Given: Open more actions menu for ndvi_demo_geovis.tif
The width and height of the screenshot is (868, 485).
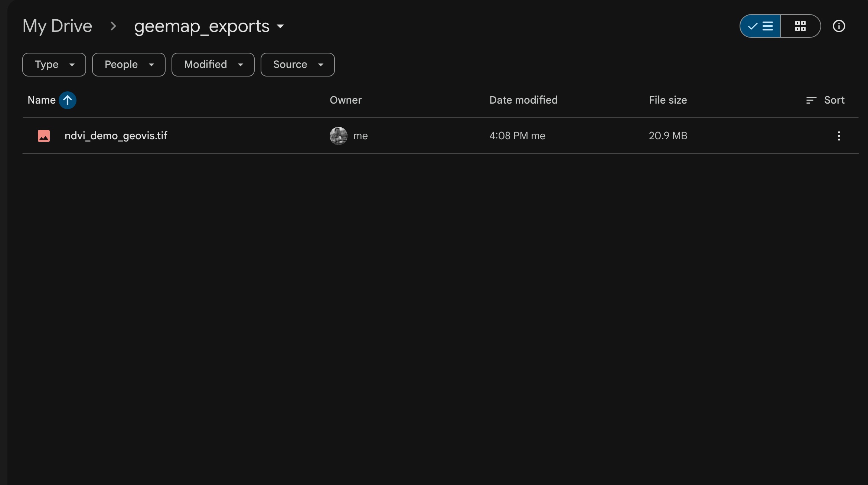Looking at the screenshot, I should (x=839, y=136).
